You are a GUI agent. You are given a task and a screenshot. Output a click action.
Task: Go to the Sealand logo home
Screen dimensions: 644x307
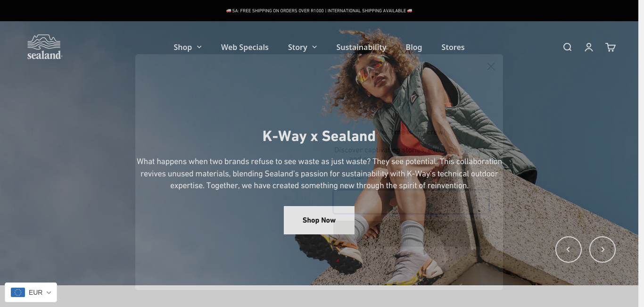click(44, 47)
